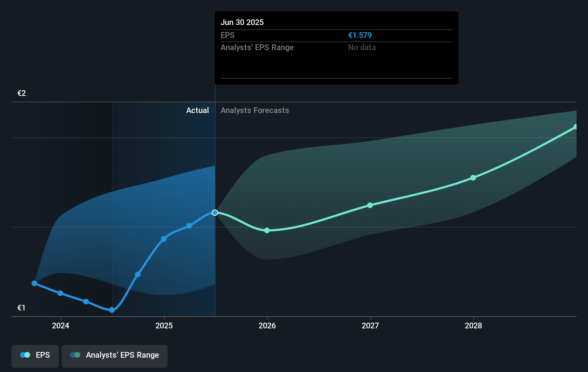
Task: Select the highlighted Jun 30 2025 data point
Action: click(215, 213)
